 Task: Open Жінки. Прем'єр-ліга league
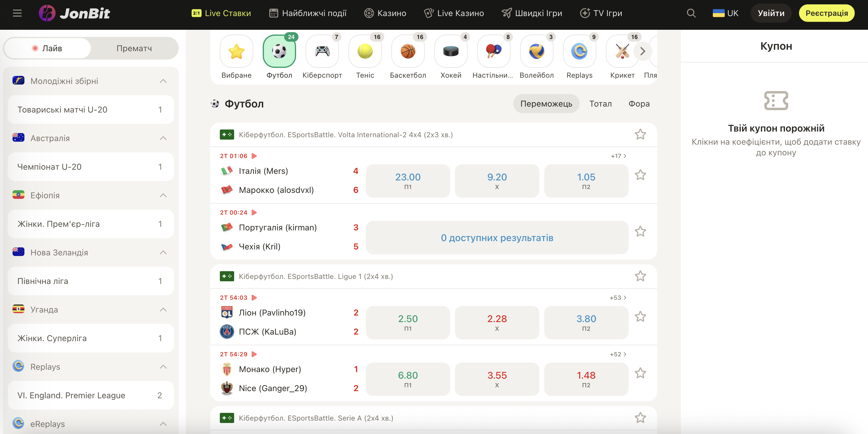pos(91,224)
